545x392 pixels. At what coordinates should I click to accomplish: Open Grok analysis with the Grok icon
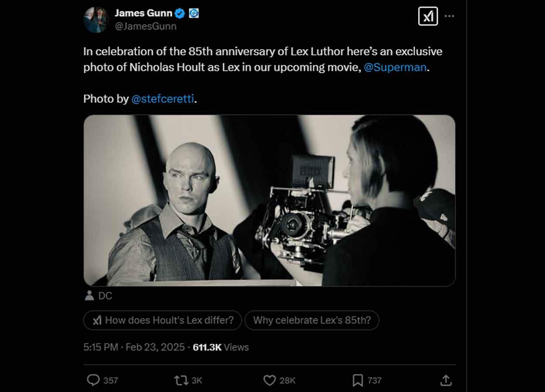tap(428, 16)
